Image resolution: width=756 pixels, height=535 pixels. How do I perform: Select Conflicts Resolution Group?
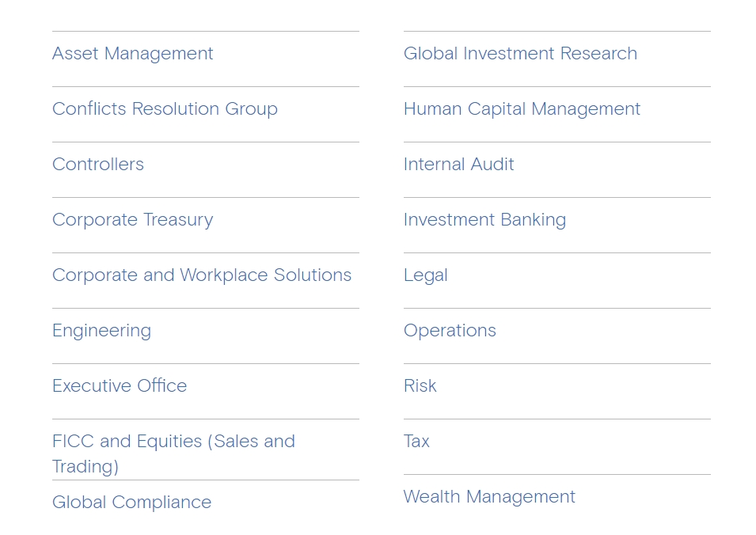click(165, 109)
